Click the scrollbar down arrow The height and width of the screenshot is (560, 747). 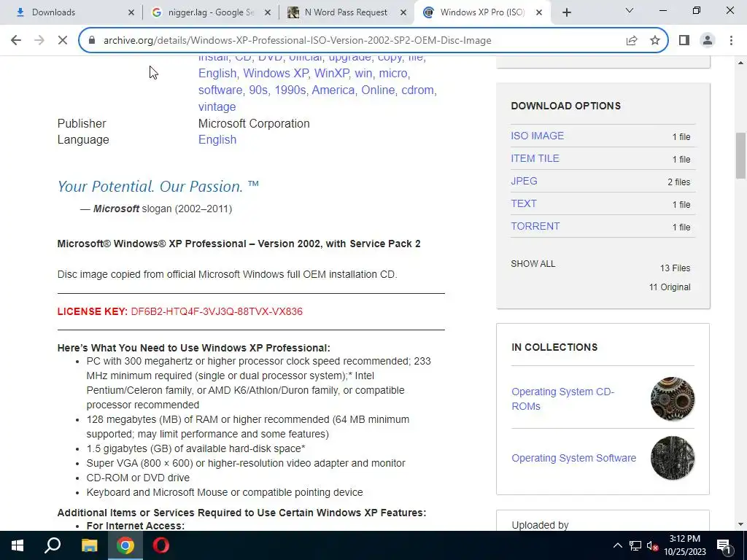(740, 524)
